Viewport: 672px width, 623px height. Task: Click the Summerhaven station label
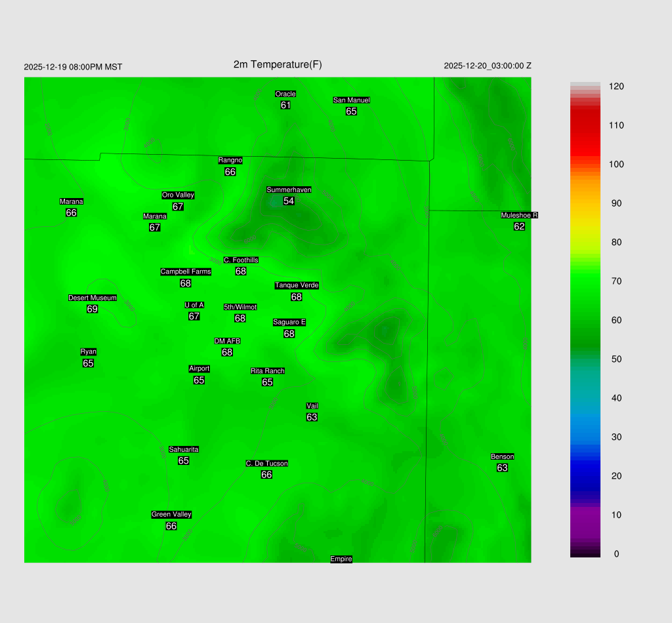click(289, 190)
